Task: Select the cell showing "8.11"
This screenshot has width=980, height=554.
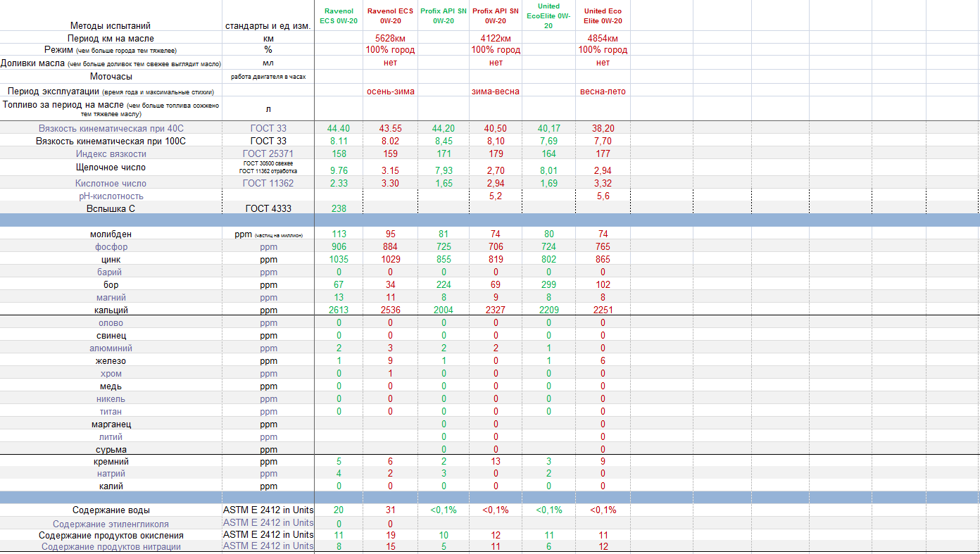Action: [x=338, y=141]
